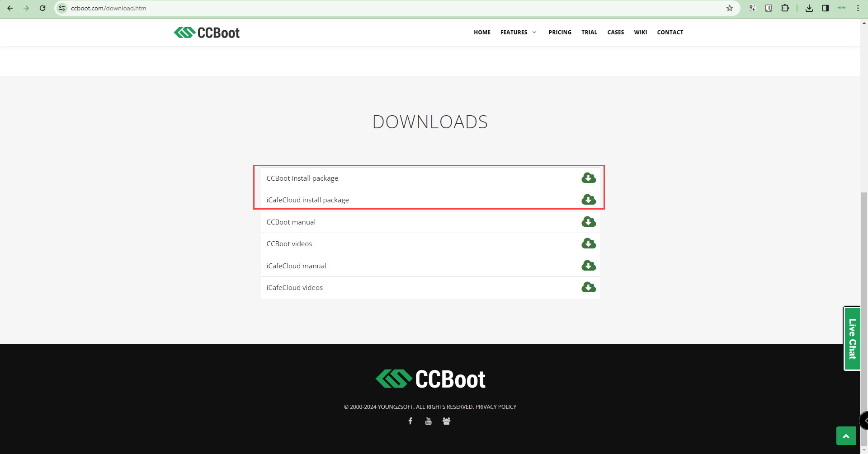Click the back-to-top arrow button
Viewport: 868px width, 454px height.
(846, 436)
